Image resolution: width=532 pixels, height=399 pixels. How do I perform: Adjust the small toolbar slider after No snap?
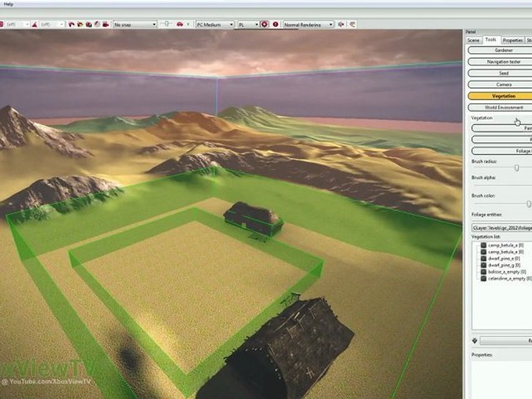(166, 24)
